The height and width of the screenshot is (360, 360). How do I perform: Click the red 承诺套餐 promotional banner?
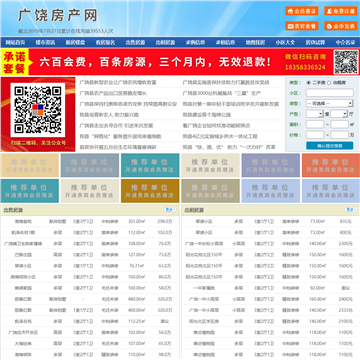[x=180, y=62]
